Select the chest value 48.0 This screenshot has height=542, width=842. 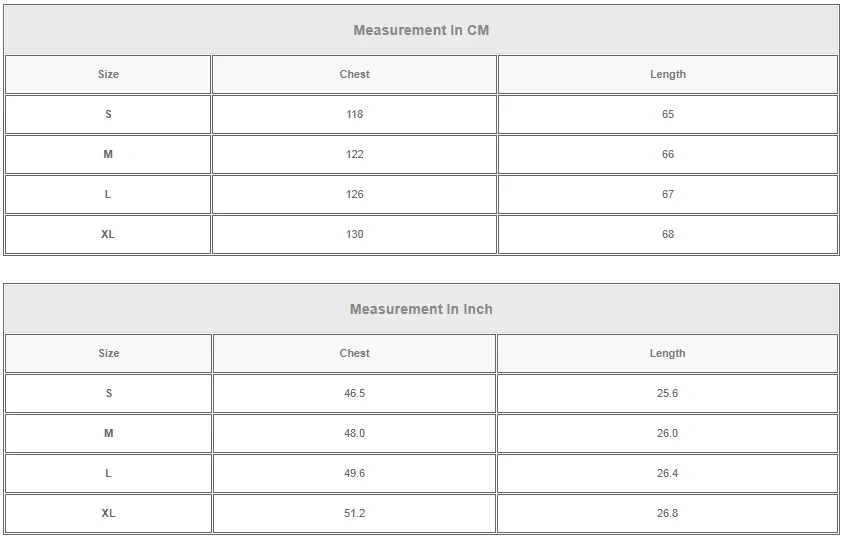(354, 433)
